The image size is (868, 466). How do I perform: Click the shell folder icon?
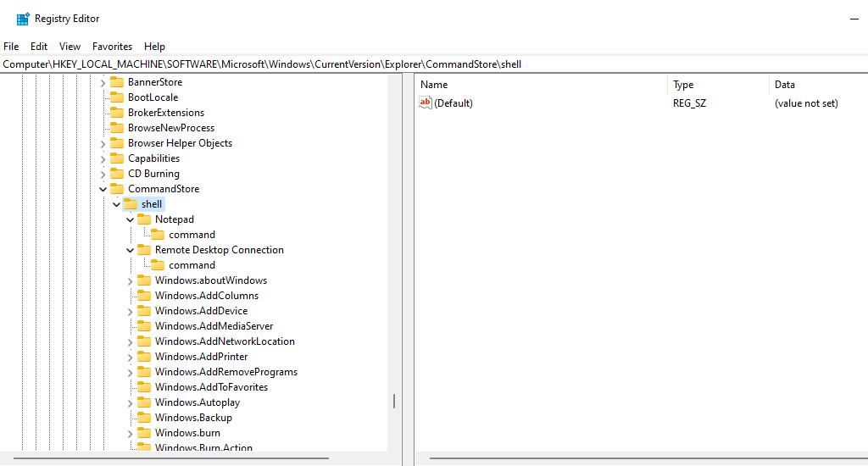pyautogui.click(x=131, y=204)
